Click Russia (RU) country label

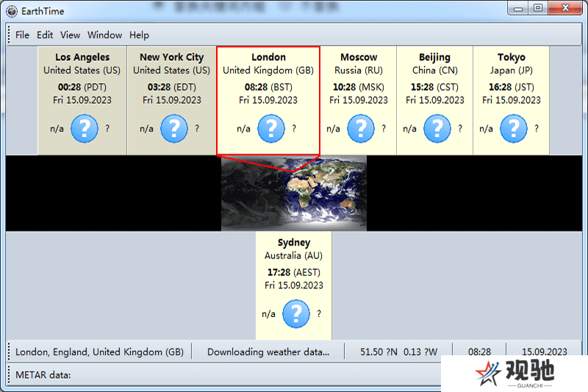[x=359, y=70]
